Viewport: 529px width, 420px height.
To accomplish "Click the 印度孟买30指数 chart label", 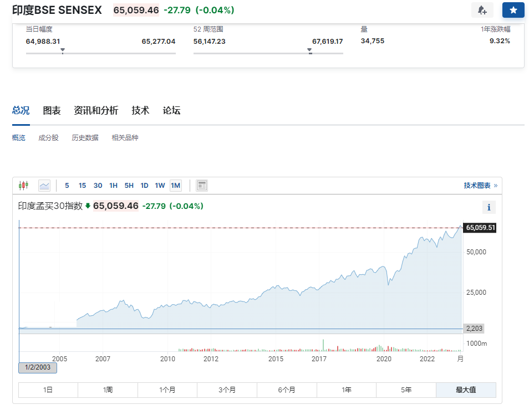I will point(50,206).
